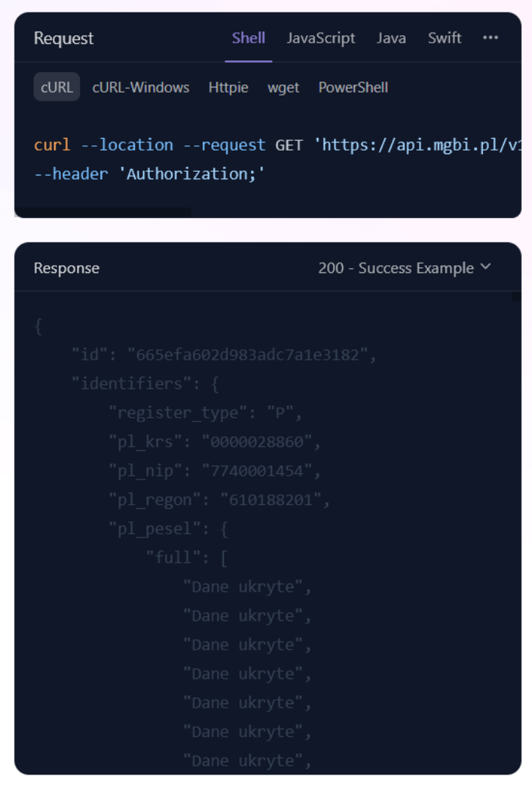Image resolution: width=532 pixels, height=790 pixels.
Task: Click the Response panel title
Action: pos(67,268)
